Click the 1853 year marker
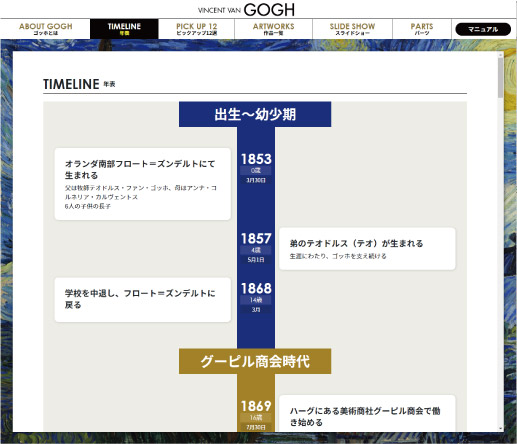Screen dimensions: 517x444 pyautogui.click(x=256, y=159)
